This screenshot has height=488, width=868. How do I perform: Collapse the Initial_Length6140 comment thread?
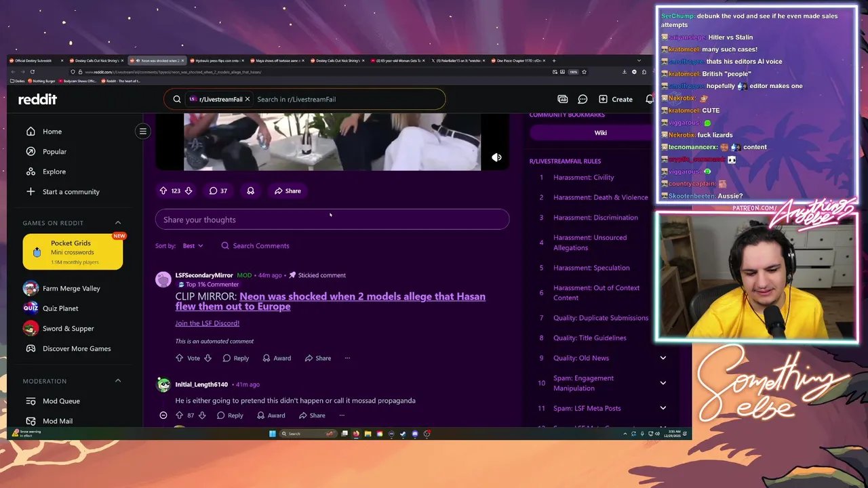tap(163, 415)
